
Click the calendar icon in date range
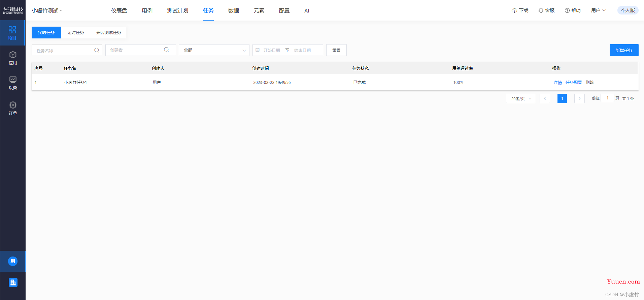click(258, 50)
